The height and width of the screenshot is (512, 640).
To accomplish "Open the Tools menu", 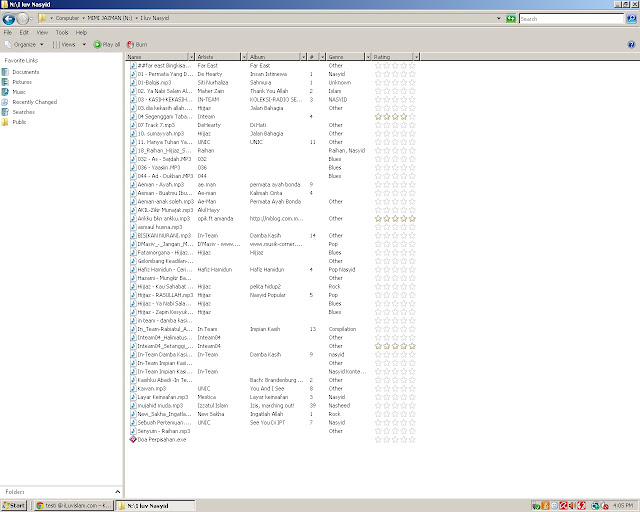I will pyautogui.click(x=62, y=33).
